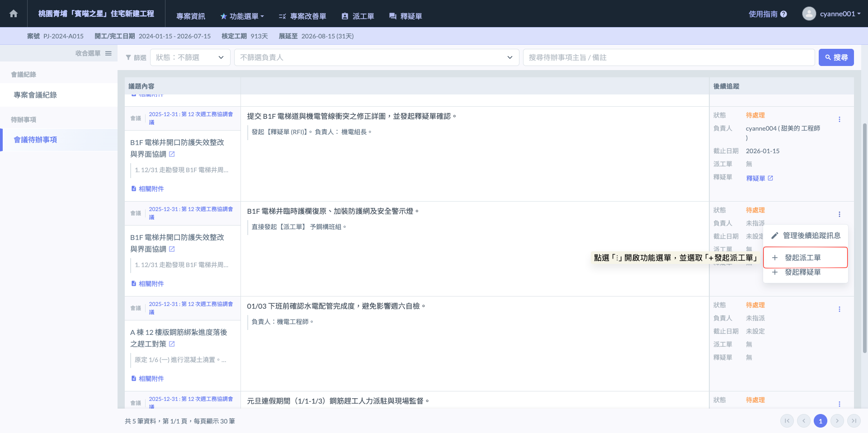
Task: Click the 收合選單 hamburger icon
Action: (108, 53)
